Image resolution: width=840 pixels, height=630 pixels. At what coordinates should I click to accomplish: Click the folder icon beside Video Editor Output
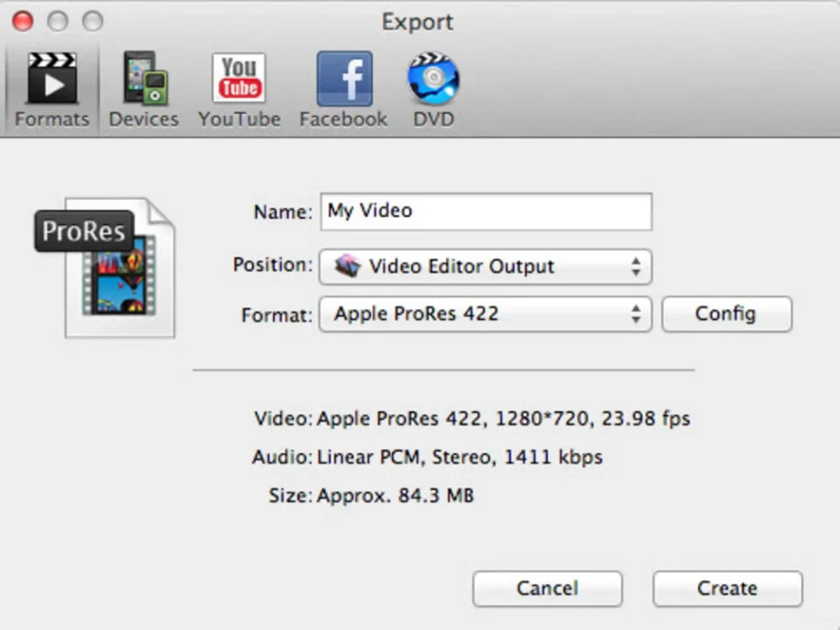click(x=348, y=266)
